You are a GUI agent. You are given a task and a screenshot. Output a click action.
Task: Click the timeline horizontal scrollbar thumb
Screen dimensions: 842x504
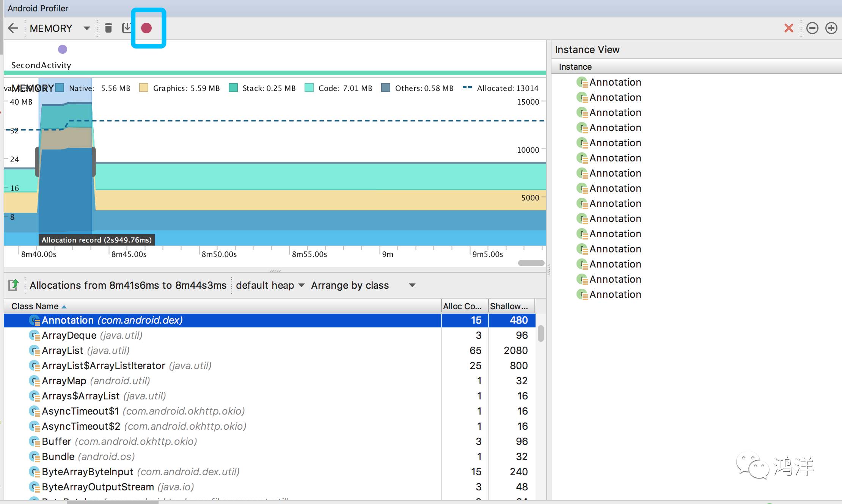point(531,263)
